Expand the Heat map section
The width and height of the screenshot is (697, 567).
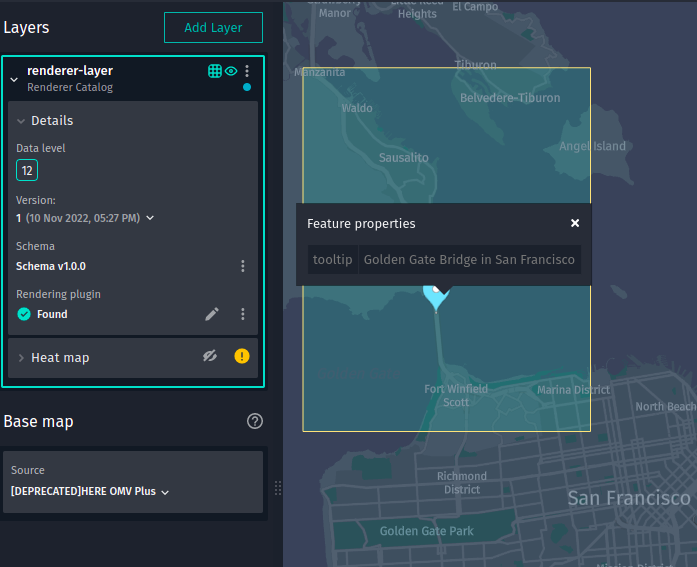(x=20, y=358)
